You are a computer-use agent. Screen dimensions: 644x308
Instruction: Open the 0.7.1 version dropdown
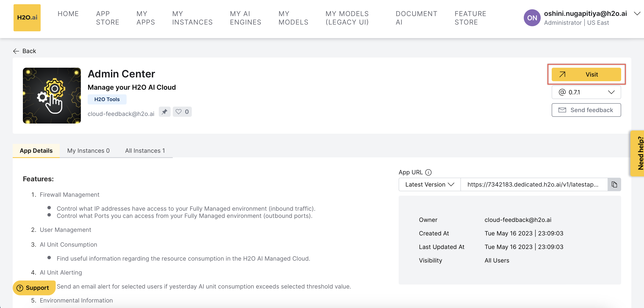586,92
